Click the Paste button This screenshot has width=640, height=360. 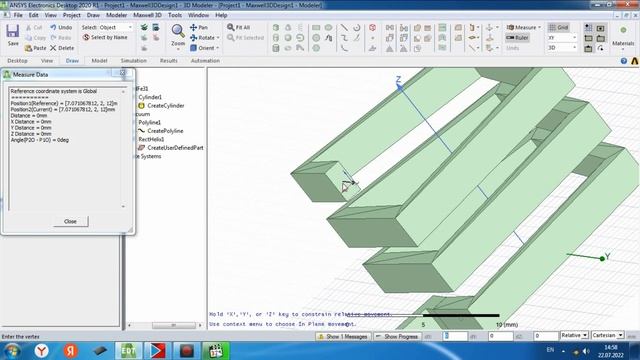(x=35, y=48)
